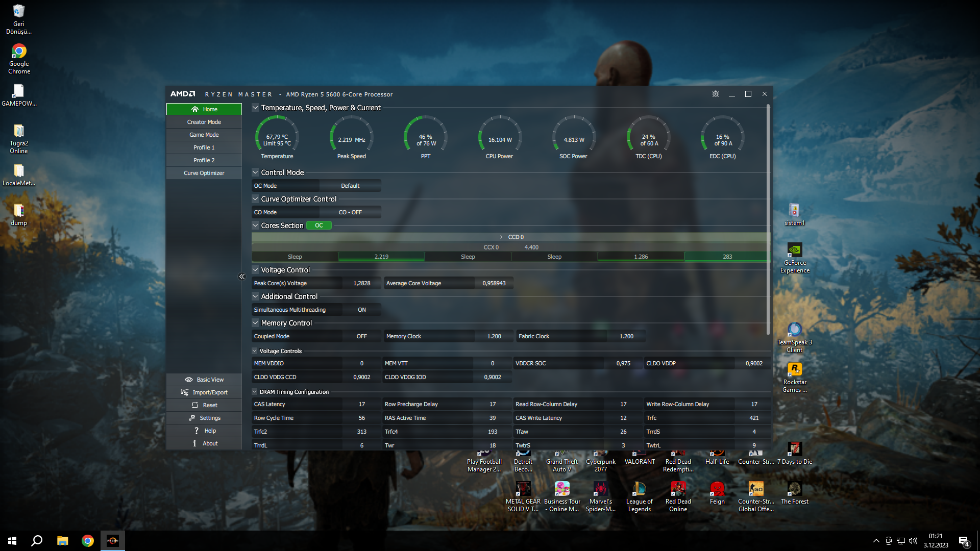Click the Reset icon in sidebar
Image resolution: width=980 pixels, height=551 pixels.
point(195,405)
